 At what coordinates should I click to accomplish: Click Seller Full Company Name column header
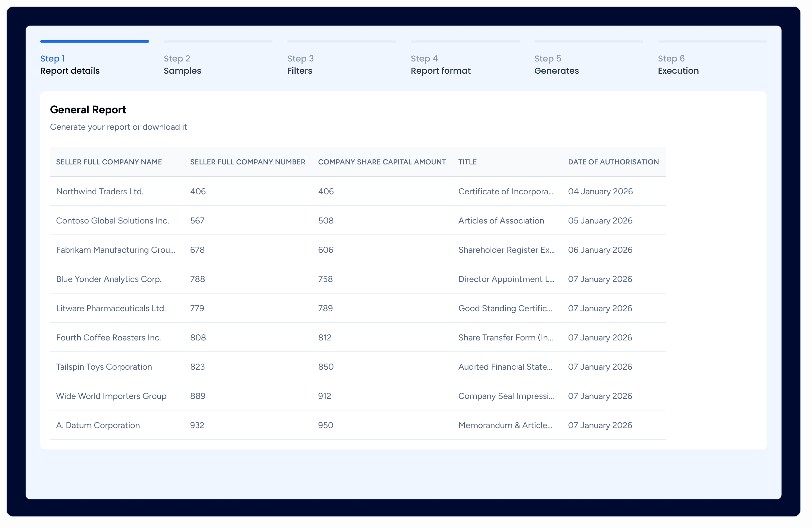pos(109,162)
